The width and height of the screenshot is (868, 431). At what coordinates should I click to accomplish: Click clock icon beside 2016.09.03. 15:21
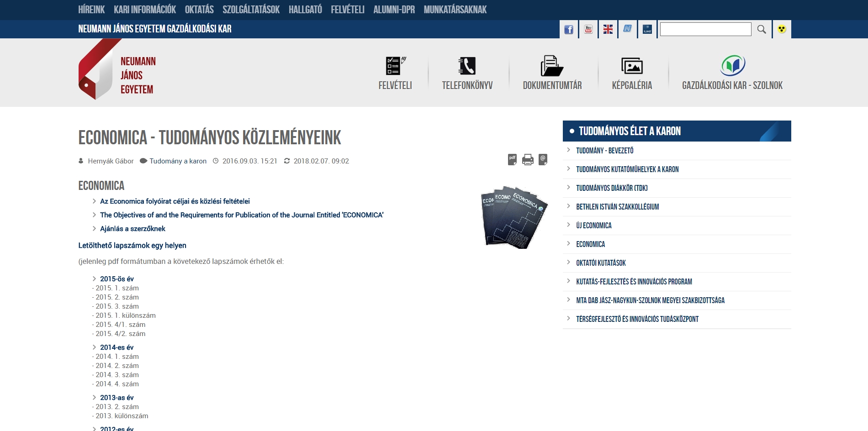tap(216, 161)
